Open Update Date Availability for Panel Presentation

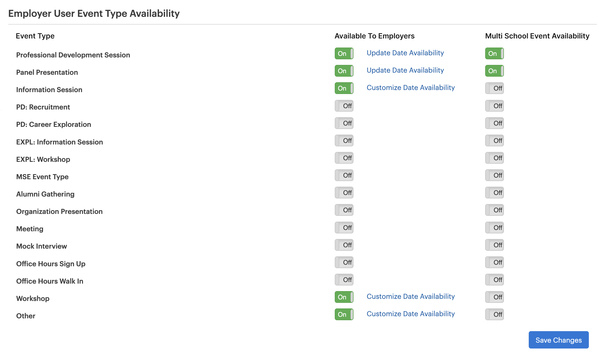point(405,70)
